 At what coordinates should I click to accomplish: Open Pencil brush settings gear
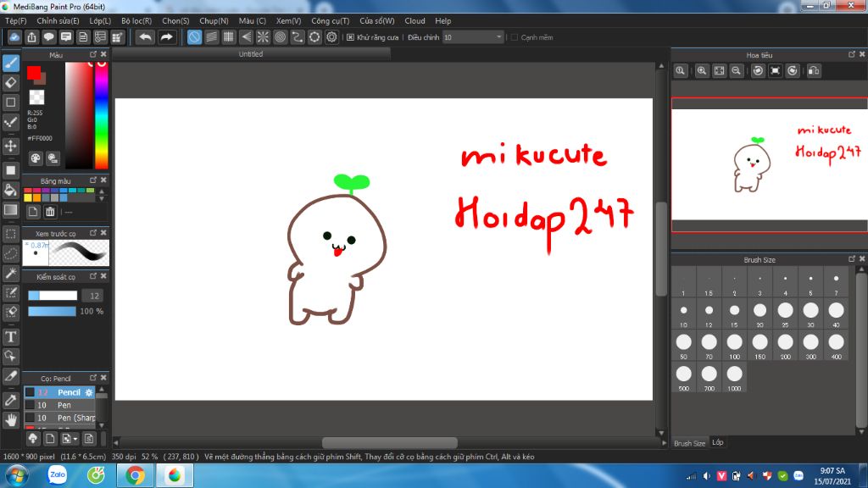89,392
